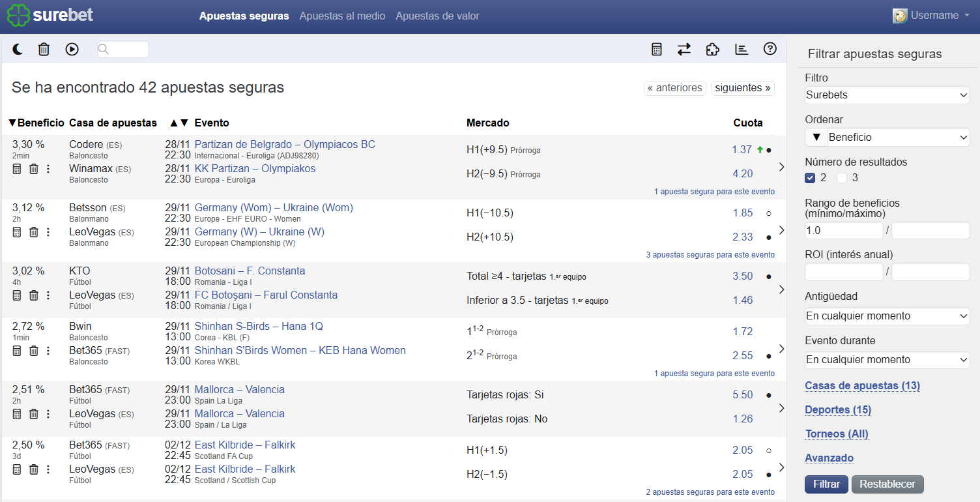Open the Antigüedad dropdown
The height and width of the screenshot is (502, 980).
point(887,316)
